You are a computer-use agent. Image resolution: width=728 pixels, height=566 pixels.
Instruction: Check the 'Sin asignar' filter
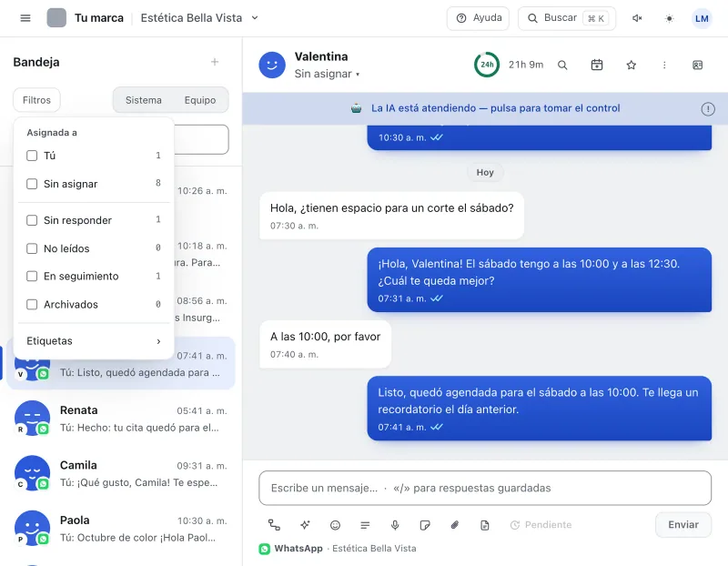32,184
